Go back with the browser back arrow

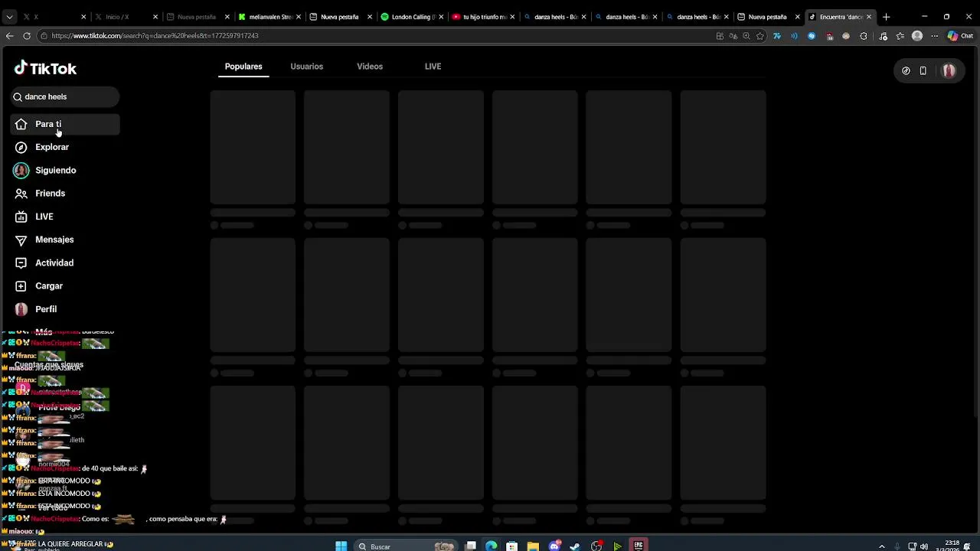(x=9, y=36)
